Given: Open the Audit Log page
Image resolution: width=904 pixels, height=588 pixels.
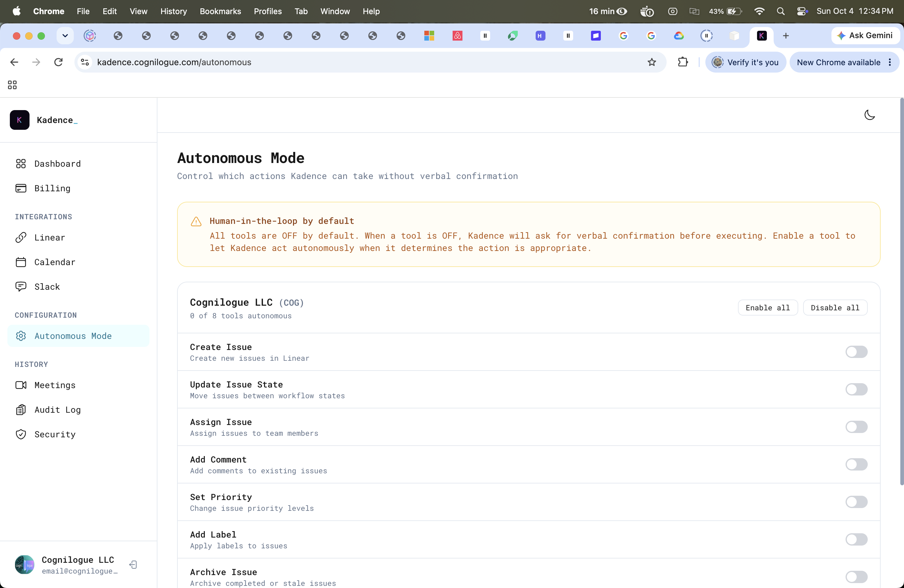Looking at the screenshot, I should [78, 410].
